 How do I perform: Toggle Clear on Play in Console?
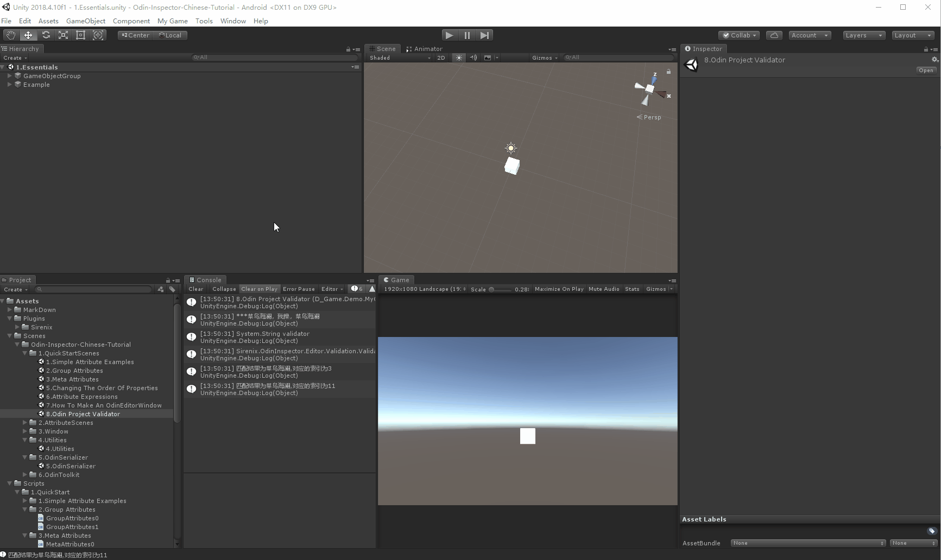pyautogui.click(x=259, y=289)
